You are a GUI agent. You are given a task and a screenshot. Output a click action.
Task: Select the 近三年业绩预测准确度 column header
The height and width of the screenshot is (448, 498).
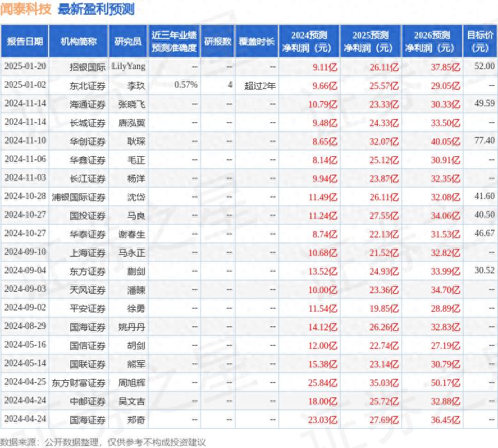174,41
